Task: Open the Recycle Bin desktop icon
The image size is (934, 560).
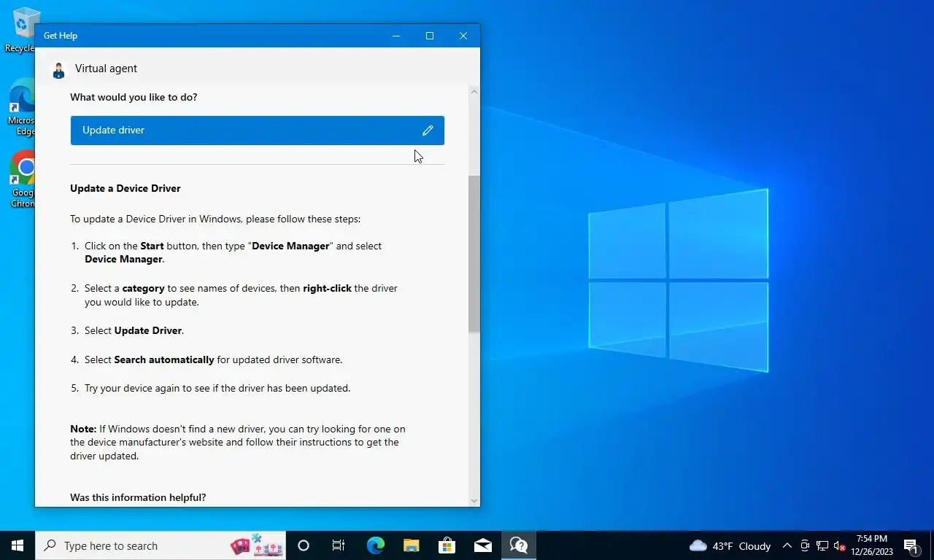Action: click(x=20, y=29)
